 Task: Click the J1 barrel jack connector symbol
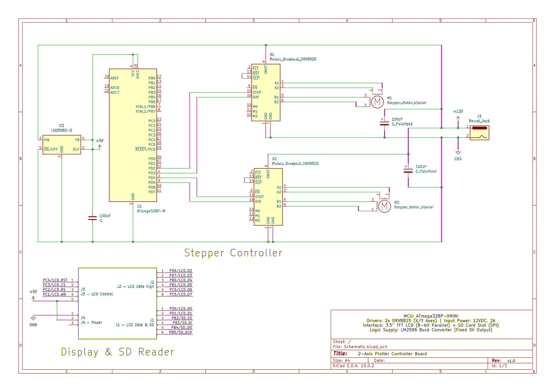tap(479, 133)
